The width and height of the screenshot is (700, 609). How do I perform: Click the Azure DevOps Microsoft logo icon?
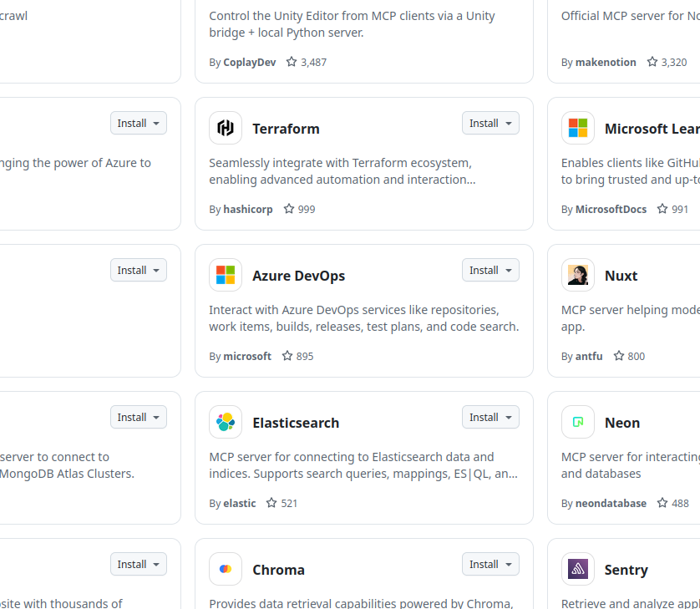tap(226, 275)
